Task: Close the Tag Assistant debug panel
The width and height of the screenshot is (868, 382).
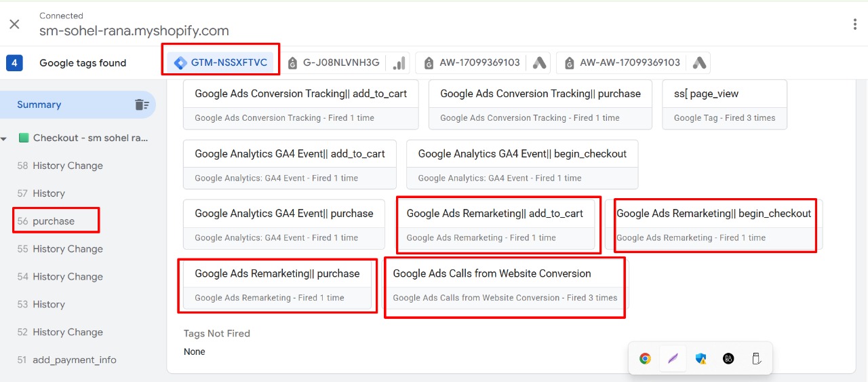Action: pos(14,24)
